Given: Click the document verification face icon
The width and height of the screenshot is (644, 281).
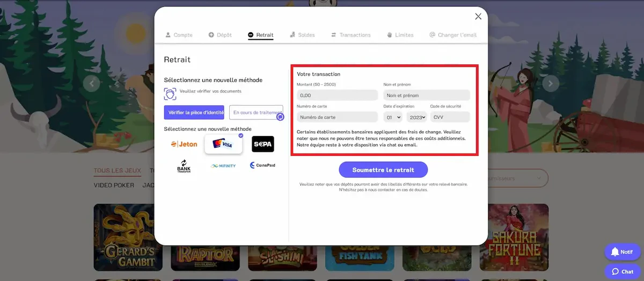Looking at the screenshot, I should pyautogui.click(x=170, y=93).
